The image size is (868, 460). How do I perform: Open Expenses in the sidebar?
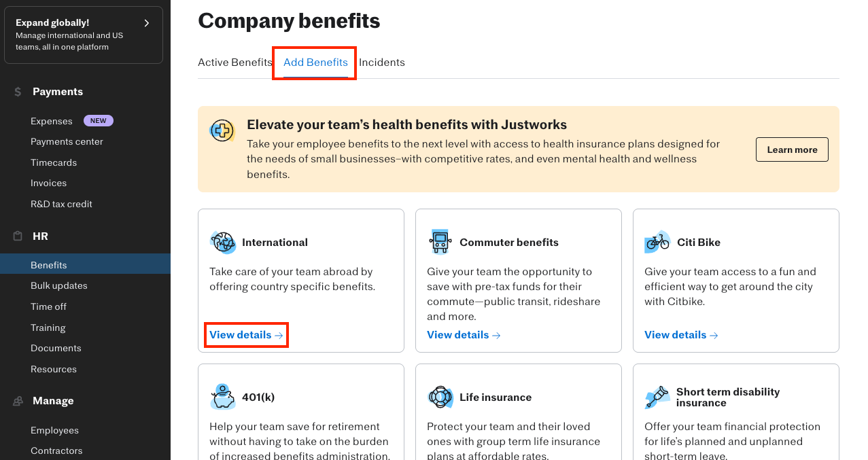[x=52, y=121]
